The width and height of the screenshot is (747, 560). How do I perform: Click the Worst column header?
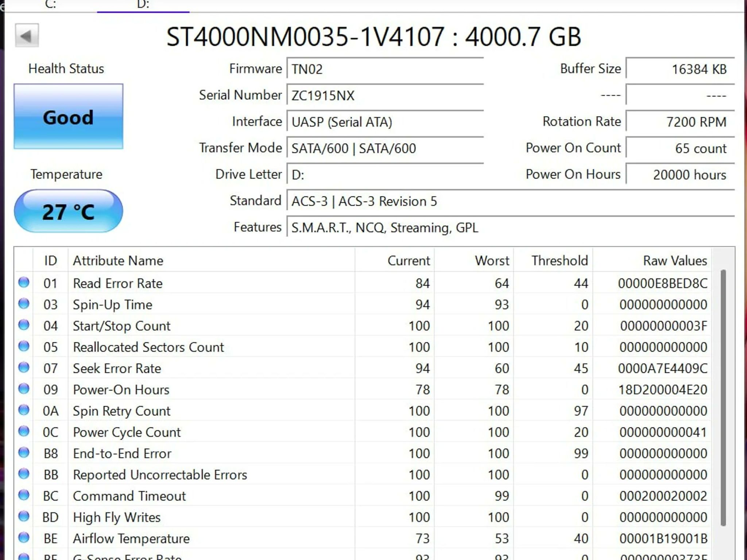[x=474, y=260]
